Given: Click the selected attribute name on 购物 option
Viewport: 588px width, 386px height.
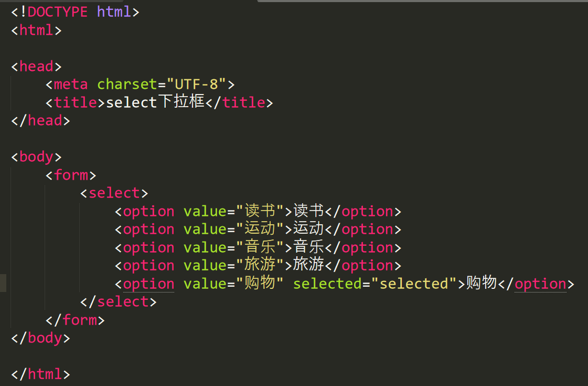Looking at the screenshot, I should [x=327, y=284].
